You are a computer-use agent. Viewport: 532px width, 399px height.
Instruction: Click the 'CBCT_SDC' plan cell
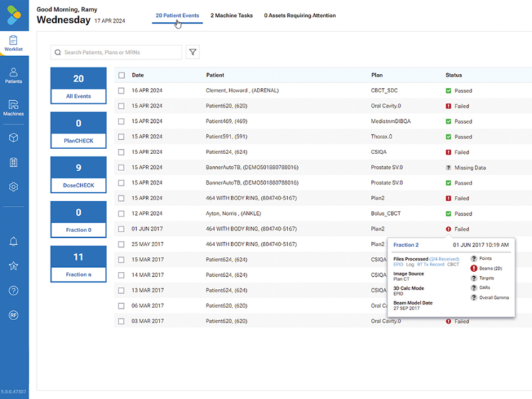click(x=384, y=91)
